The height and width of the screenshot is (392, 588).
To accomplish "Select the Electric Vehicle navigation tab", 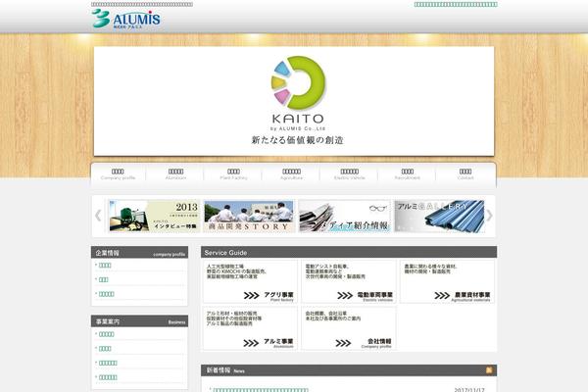I will click(349, 174).
